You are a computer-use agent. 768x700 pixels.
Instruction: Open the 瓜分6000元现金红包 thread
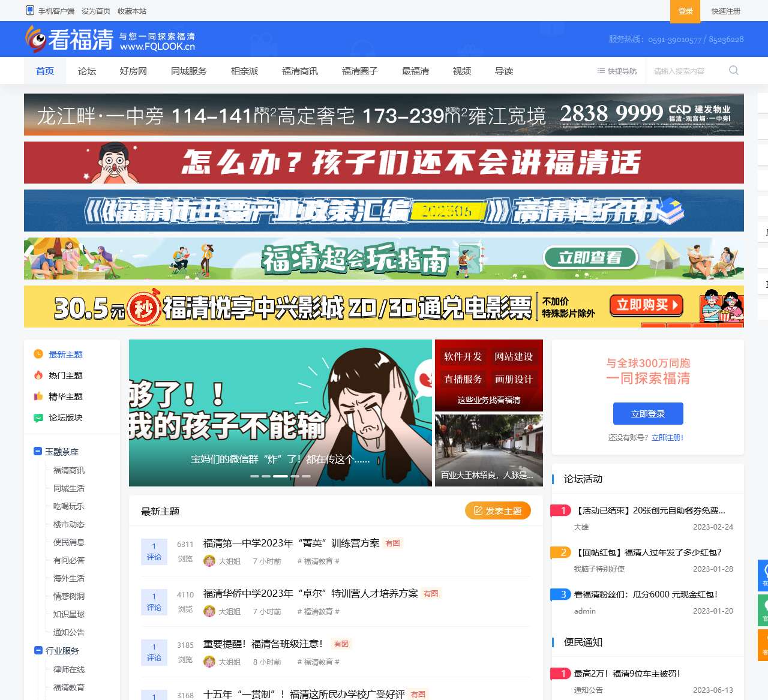[646, 594]
